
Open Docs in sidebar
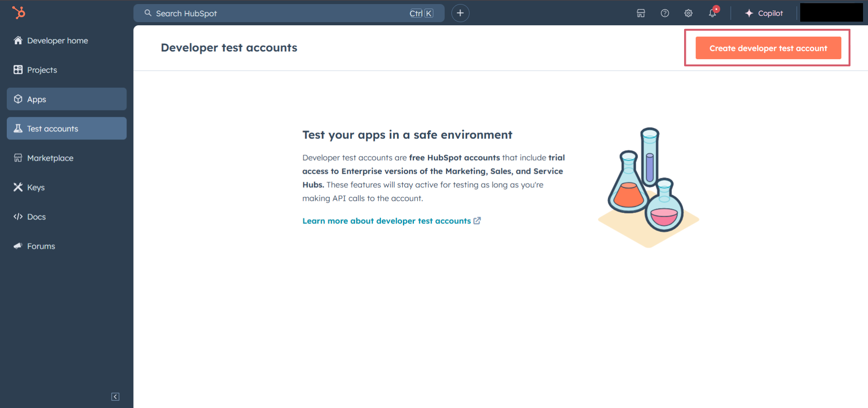(x=66, y=216)
